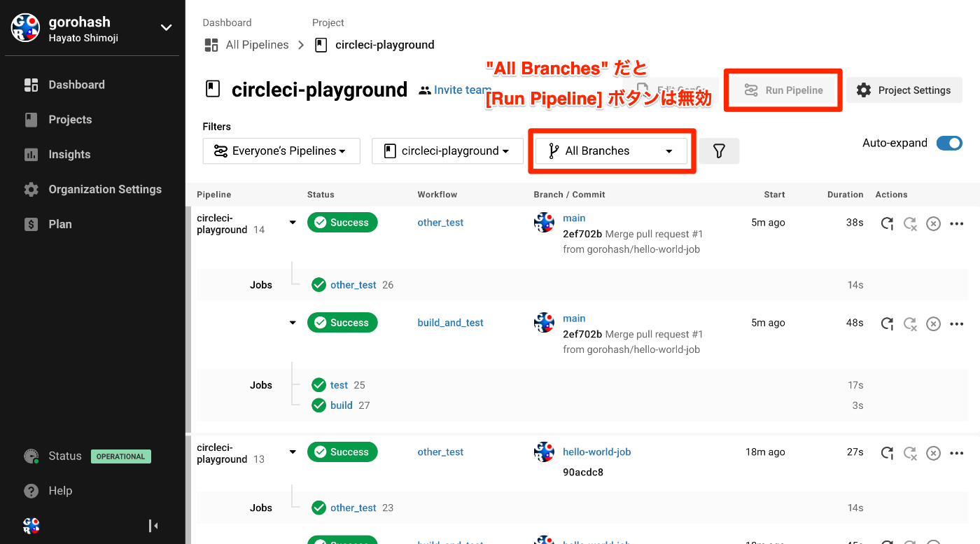Open Help in the sidebar

point(60,491)
